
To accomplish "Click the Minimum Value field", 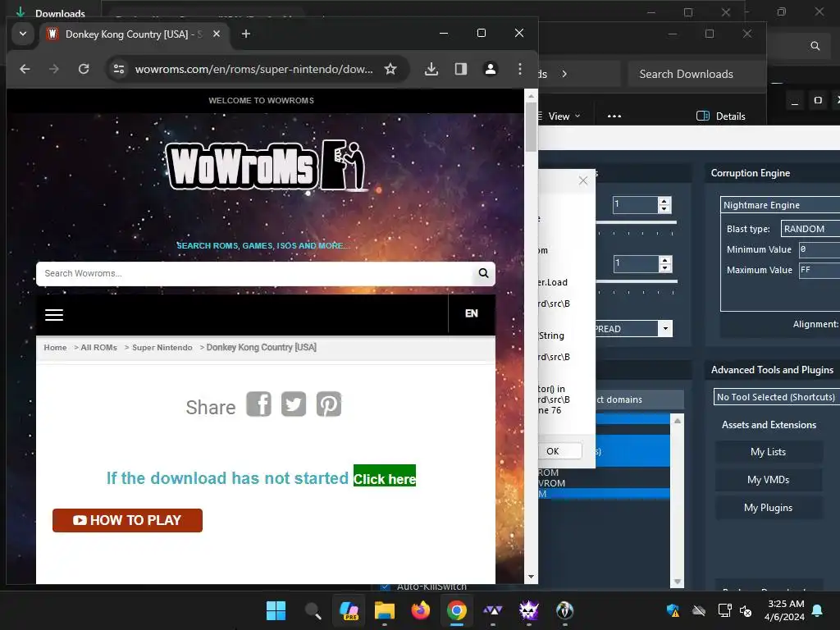I will pyautogui.click(x=819, y=249).
